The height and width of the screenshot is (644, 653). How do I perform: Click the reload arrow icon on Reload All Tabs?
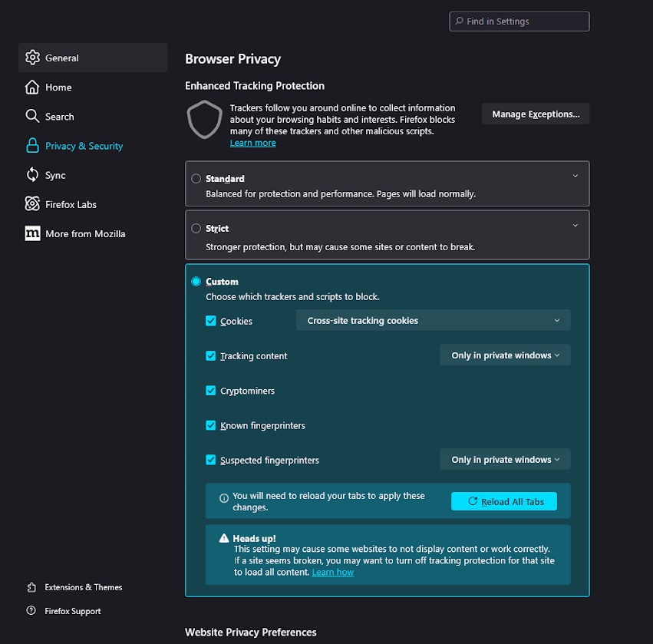(x=473, y=501)
